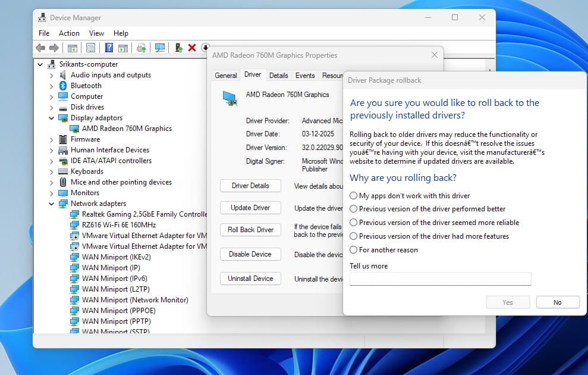
Task: Click the Update Driver button
Action: coord(250,208)
